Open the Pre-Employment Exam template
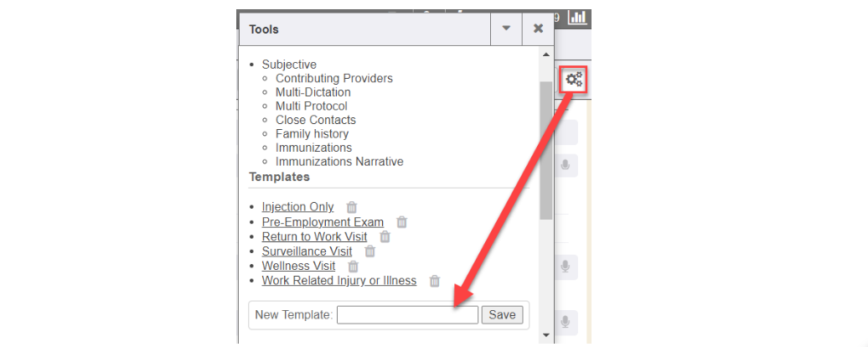Screen dimensions: 868x347 323,222
